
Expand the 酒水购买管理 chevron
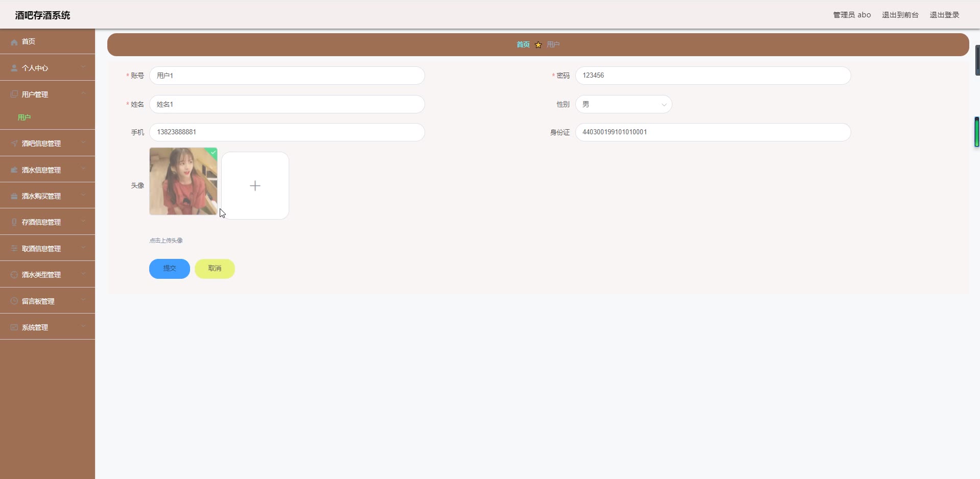point(83,195)
